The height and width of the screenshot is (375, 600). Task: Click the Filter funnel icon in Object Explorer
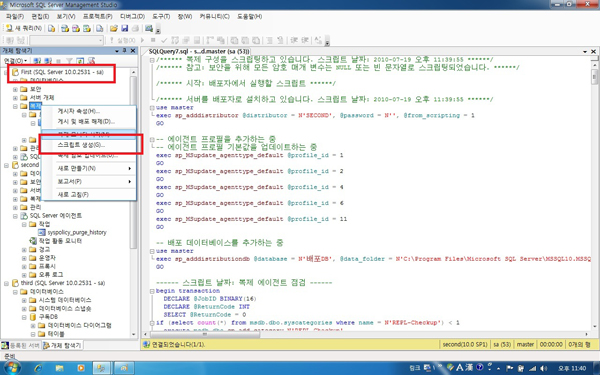(x=69, y=60)
